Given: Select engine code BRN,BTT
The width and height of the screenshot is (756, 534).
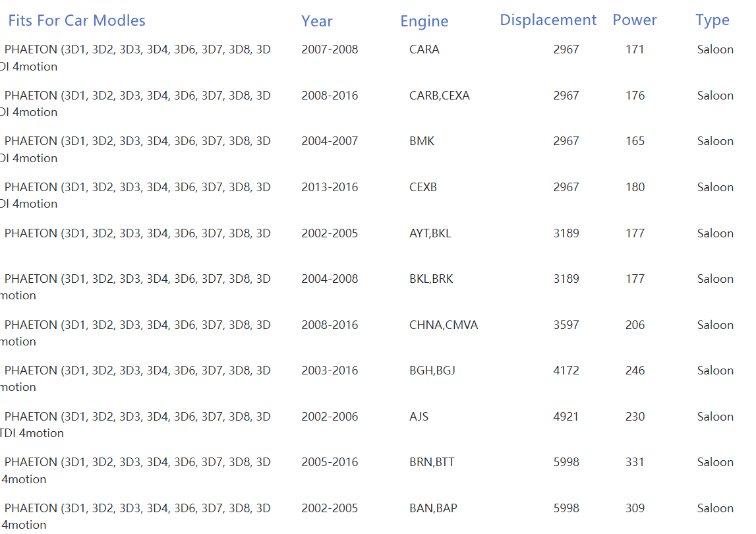Looking at the screenshot, I should click(432, 462).
